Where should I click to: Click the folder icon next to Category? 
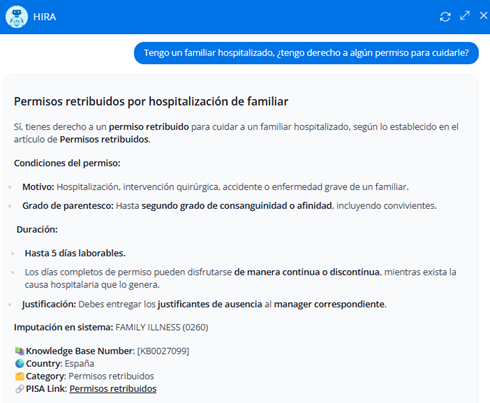(x=20, y=376)
